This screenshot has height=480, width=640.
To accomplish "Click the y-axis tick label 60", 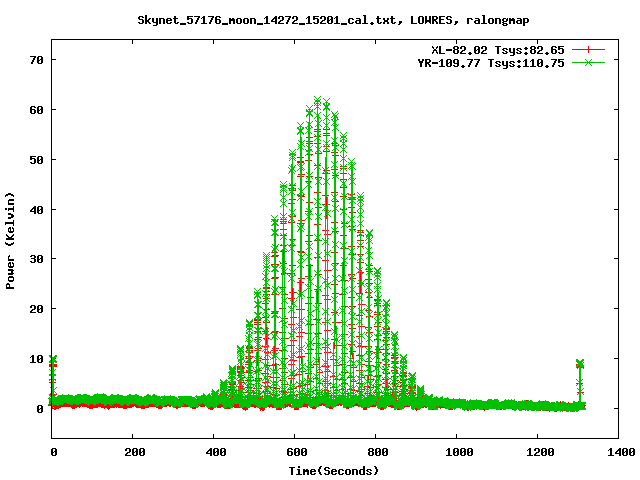I will [x=36, y=110].
